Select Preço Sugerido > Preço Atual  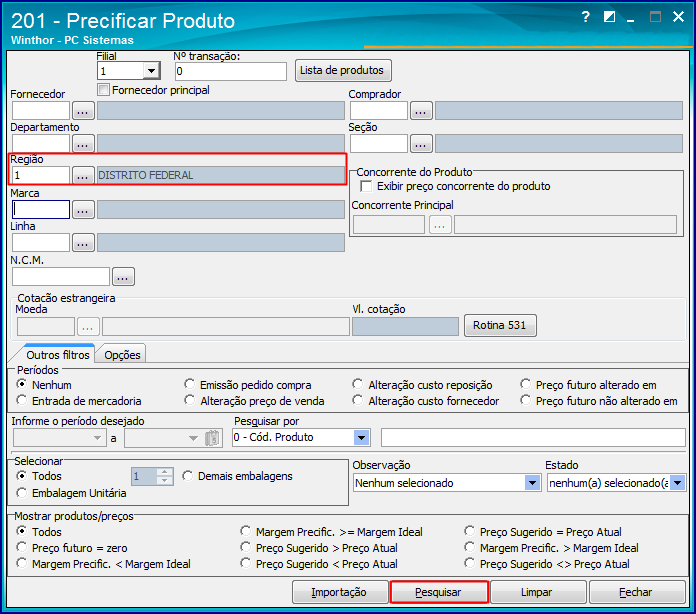pos(245,547)
